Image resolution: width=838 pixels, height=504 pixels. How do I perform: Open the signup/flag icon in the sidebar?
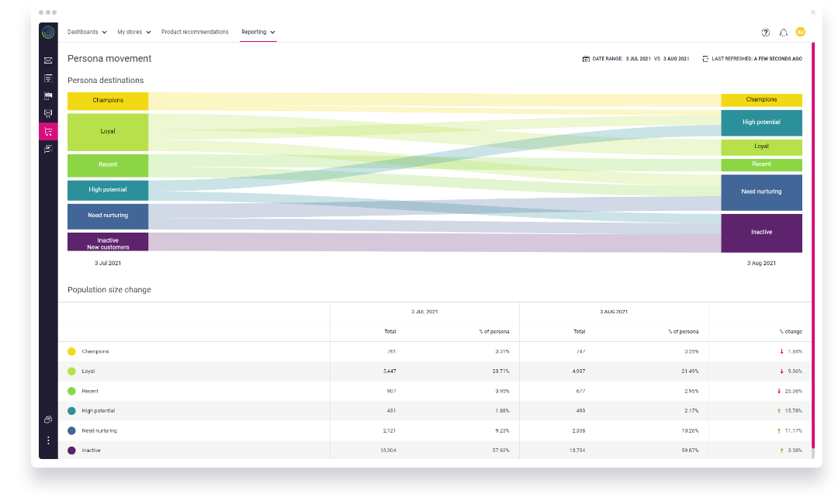[x=48, y=95]
